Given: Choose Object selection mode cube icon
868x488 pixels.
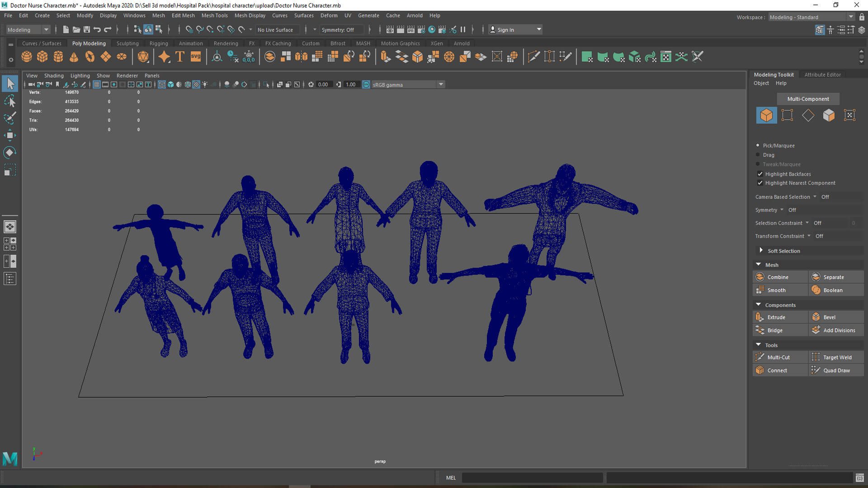Looking at the screenshot, I should [766, 115].
